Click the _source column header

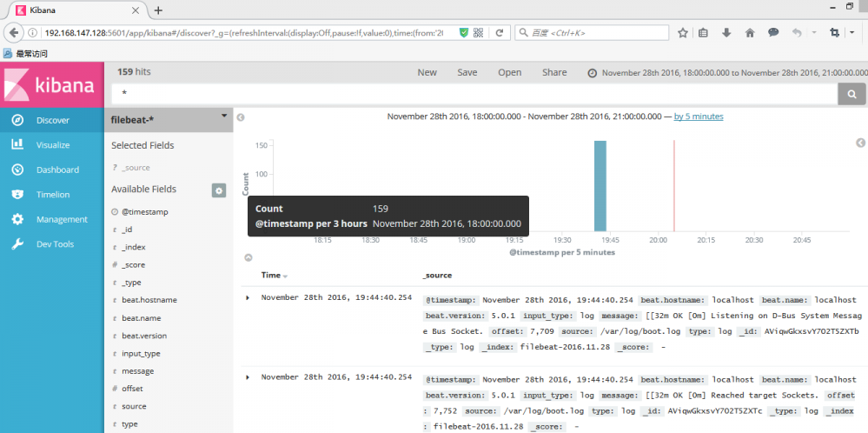tap(437, 276)
